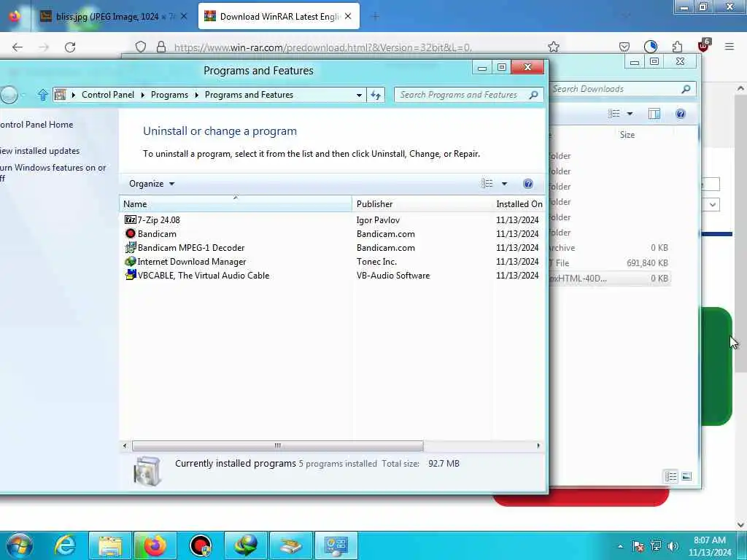Click the horizontal scrollbar thumb in program list
Screen dimensions: 747x560
click(x=278, y=446)
